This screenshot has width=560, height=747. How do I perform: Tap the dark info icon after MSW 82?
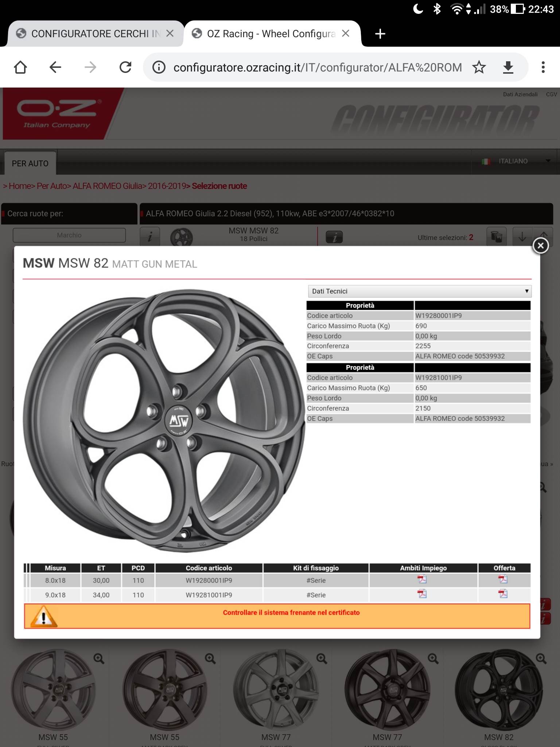pyautogui.click(x=334, y=237)
